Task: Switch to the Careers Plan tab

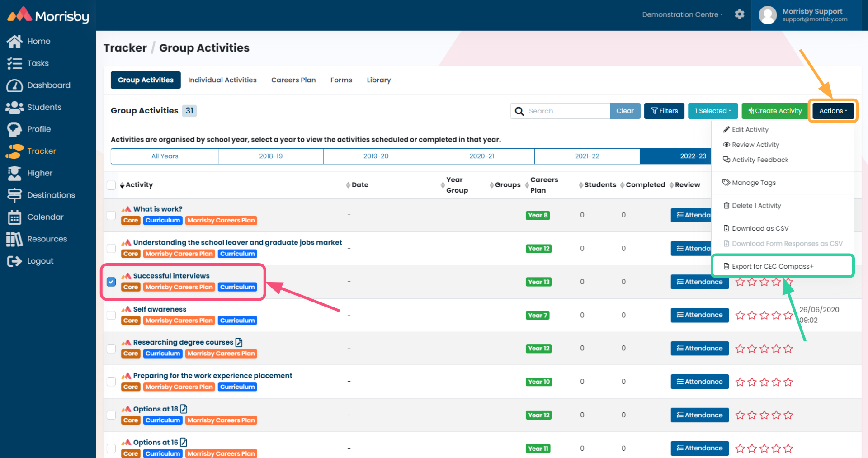Action: [x=293, y=80]
